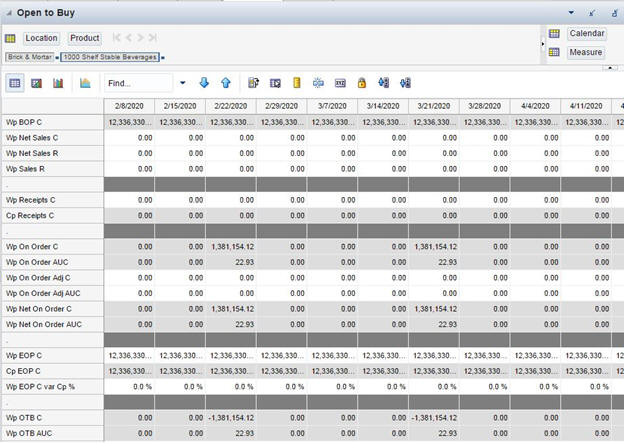Select the Wp Sales R row header
Viewport: 625px width, 444px height.
point(53,169)
